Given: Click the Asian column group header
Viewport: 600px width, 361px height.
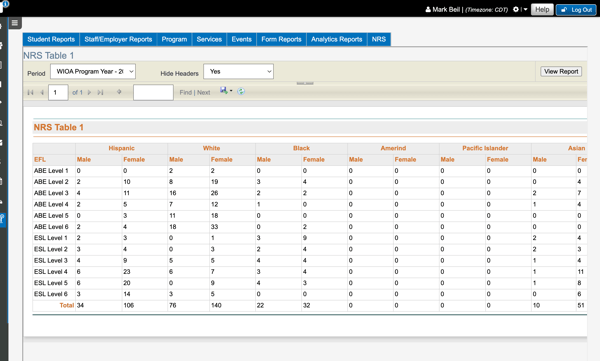Looking at the screenshot, I should click(x=576, y=148).
